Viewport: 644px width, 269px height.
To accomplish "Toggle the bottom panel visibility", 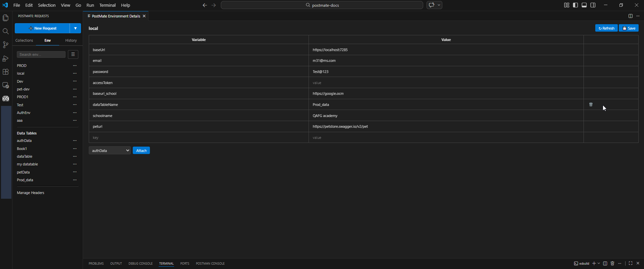I will [x=584, y=5].
